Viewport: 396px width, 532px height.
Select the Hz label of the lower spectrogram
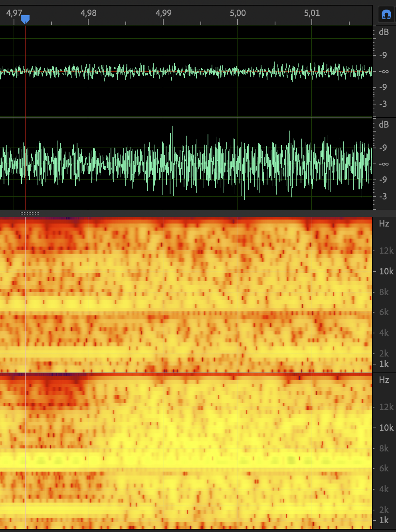(384, 380)
